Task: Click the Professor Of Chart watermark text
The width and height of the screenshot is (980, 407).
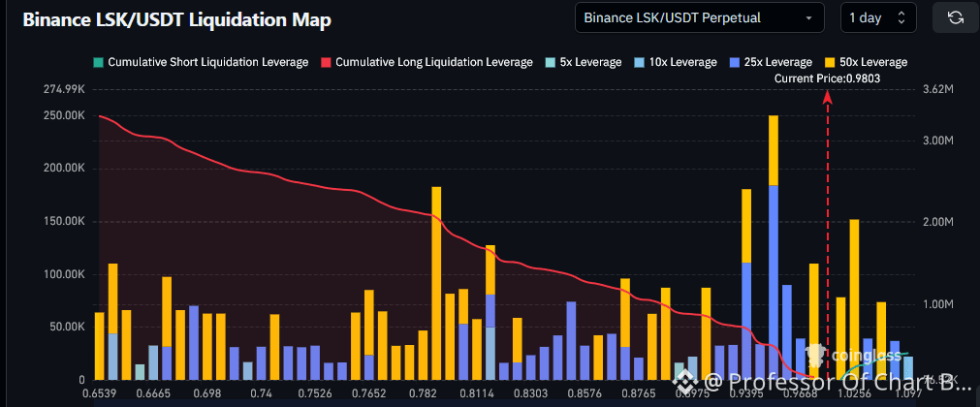Action: pos(838,380)
